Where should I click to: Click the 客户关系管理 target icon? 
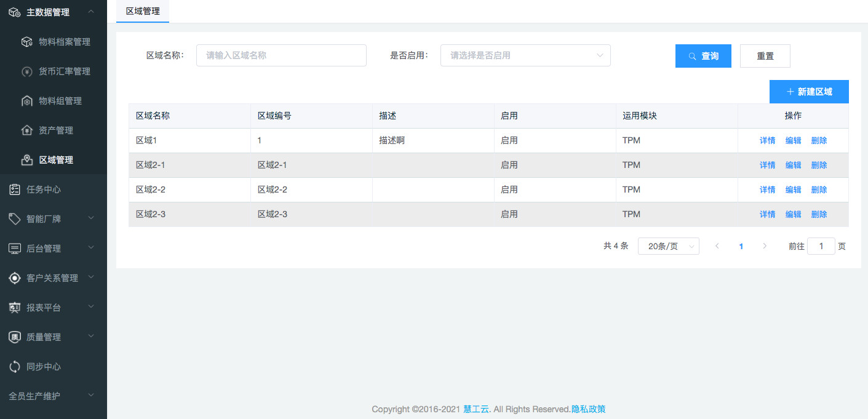(x=15, y=278)
